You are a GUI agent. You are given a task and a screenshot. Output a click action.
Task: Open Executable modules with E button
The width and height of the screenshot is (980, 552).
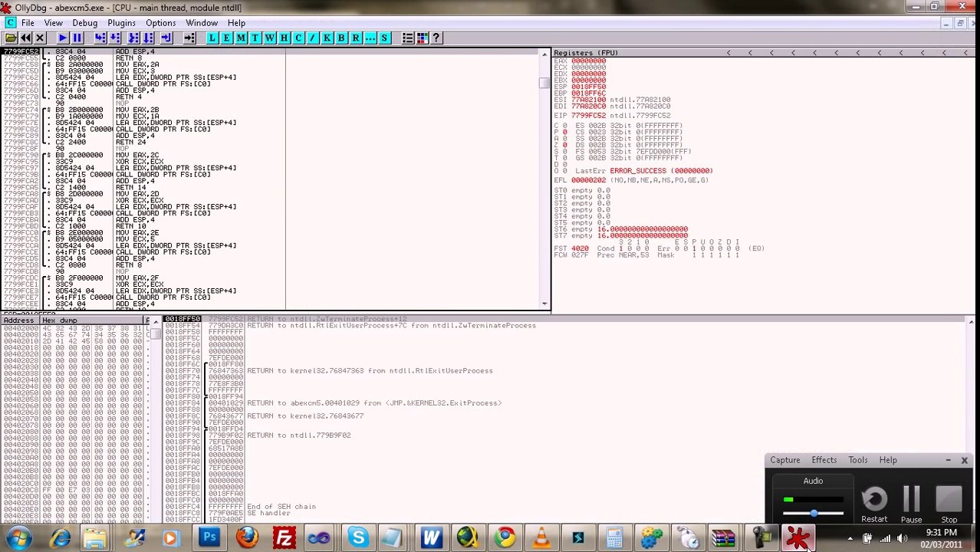(x=226, y=38)
